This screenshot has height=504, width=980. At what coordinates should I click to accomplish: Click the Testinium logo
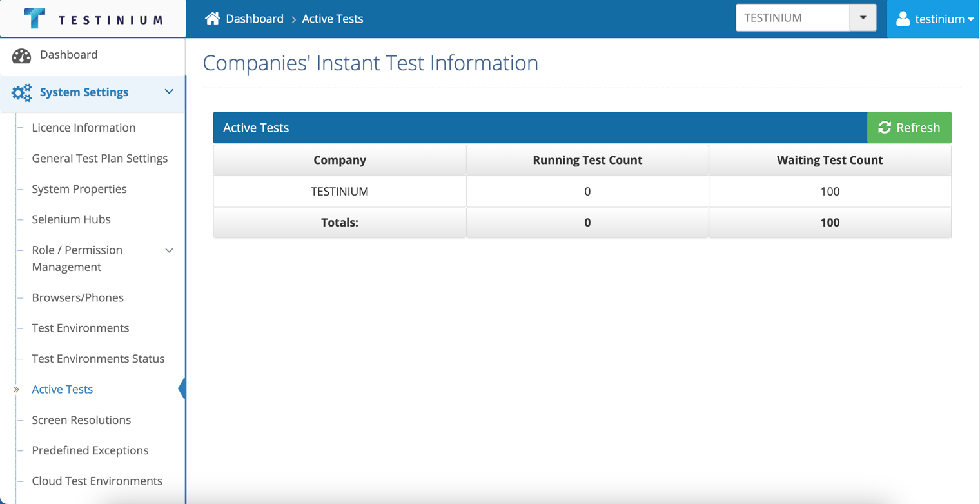(x=93, y=19)
